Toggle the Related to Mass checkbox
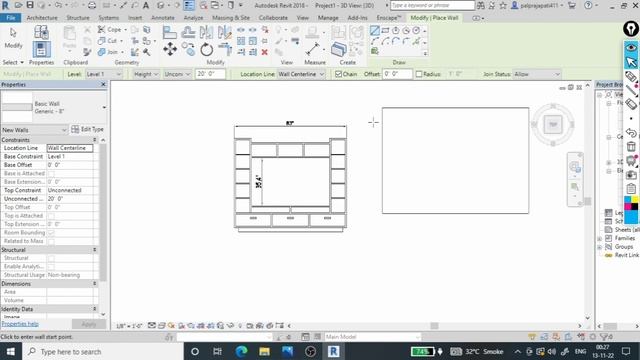The image size is (640, 360). 51,241
